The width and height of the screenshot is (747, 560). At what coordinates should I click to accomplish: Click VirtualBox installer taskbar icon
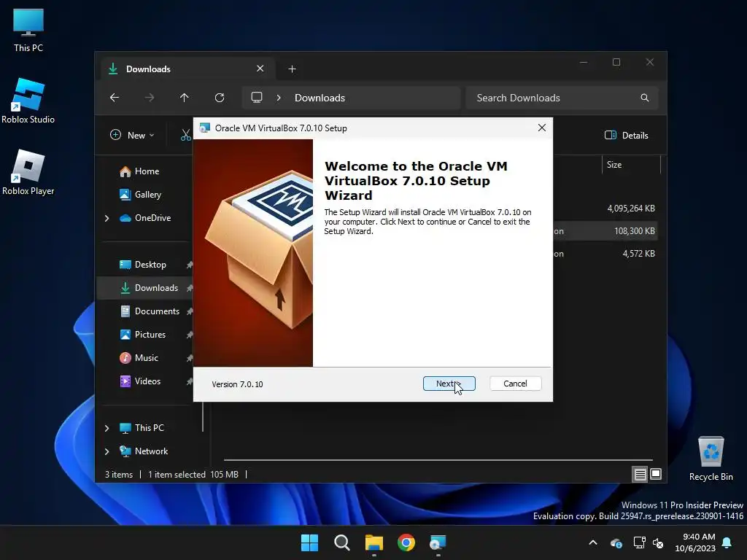(438, 542)
